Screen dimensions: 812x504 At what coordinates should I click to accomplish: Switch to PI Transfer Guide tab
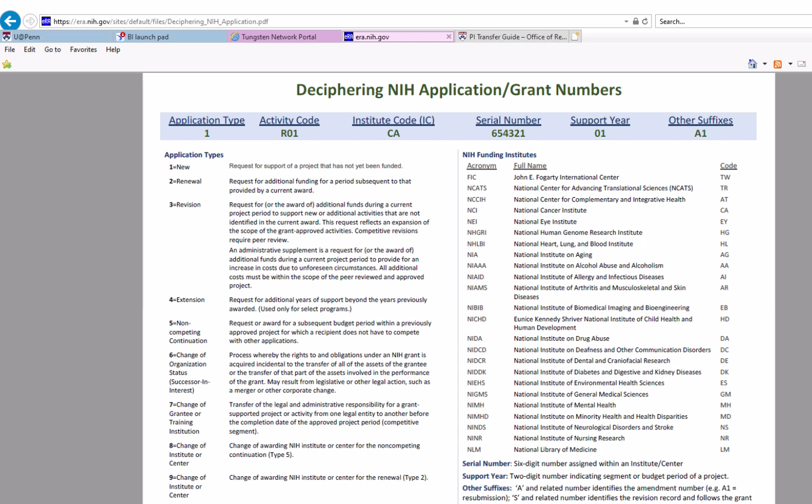point(512,37)
